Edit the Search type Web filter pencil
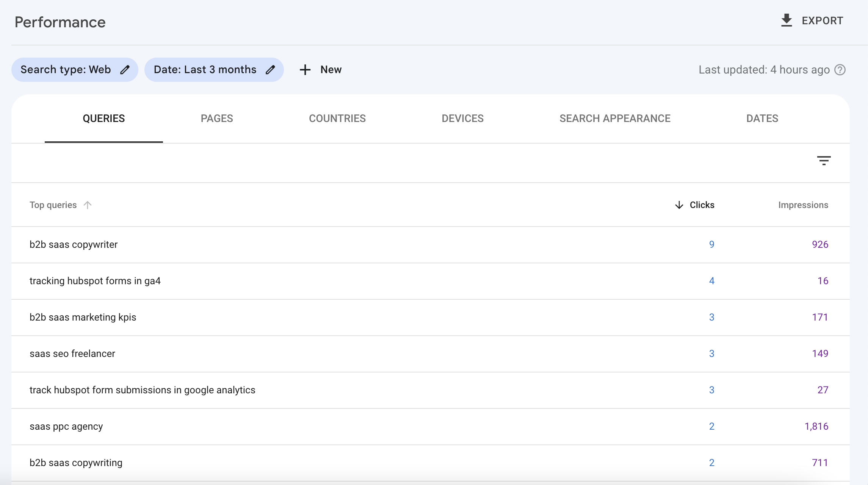This screenshot has height=485, width=868. [125, 70]
